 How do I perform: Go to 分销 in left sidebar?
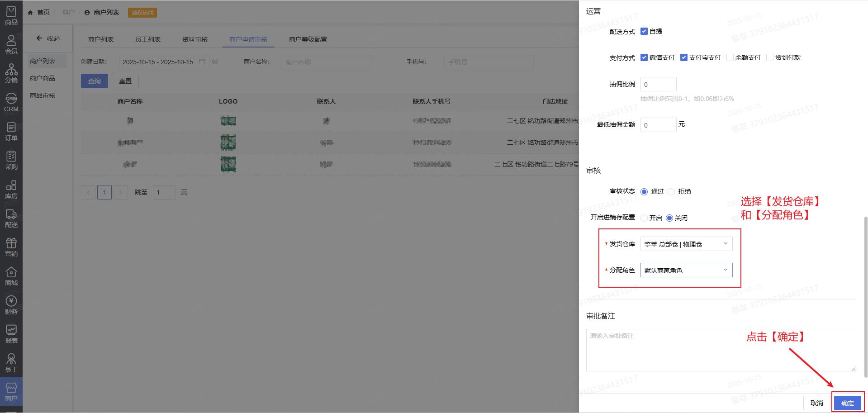[x=11, y=73]
